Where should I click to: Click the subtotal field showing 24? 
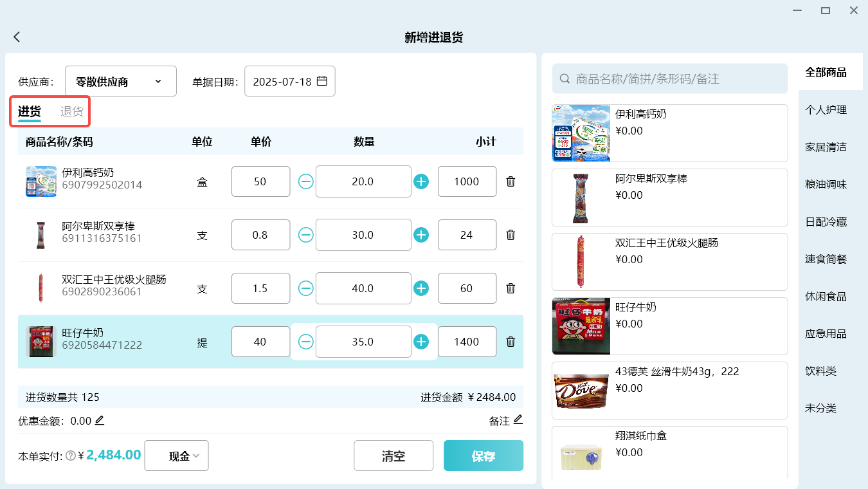pyautogui.click(x=467, y=235)
